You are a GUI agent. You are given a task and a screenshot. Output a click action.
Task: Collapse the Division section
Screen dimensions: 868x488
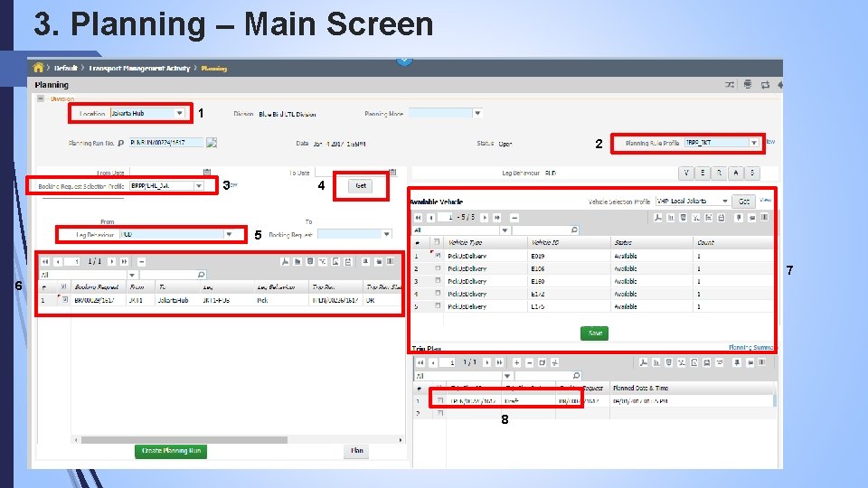41,99
